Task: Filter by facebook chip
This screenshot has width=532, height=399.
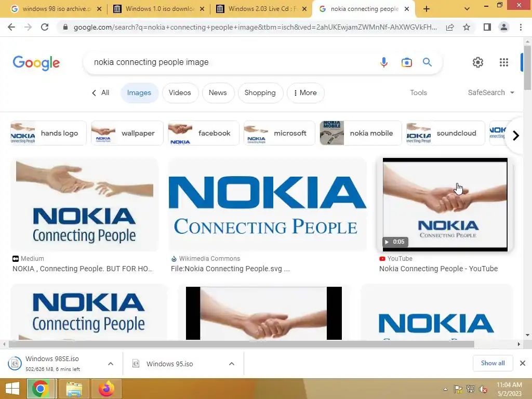Action: [x=204, y=133]
